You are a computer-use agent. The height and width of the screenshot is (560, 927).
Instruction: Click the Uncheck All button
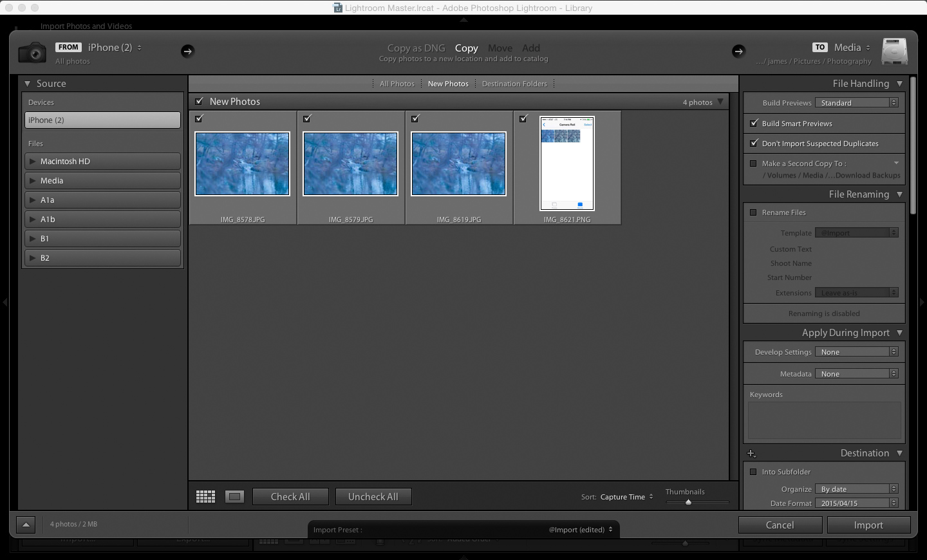373,497
